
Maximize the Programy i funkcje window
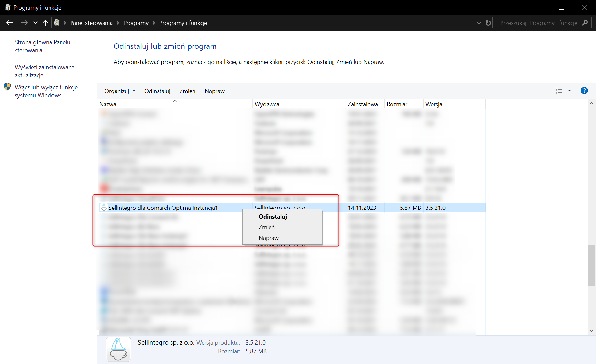coord(562,7)
